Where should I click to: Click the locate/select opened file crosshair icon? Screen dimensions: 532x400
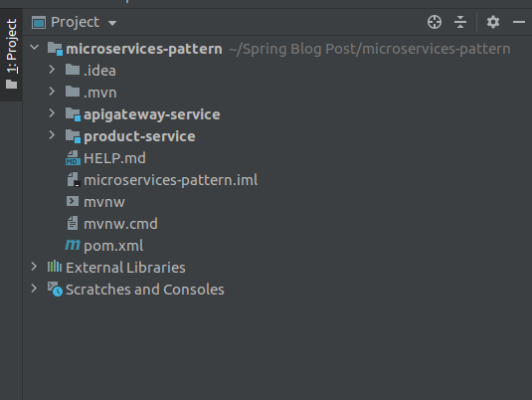(x=435, y=22)
